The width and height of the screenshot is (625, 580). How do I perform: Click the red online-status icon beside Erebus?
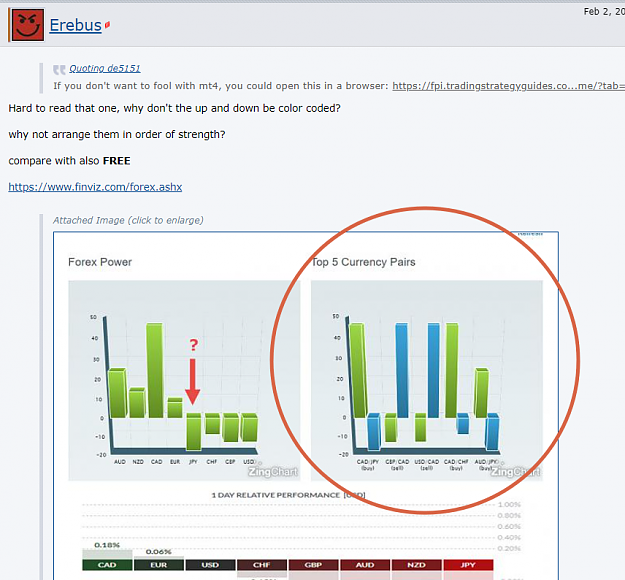pyautogui.click(x=107, y=25)
